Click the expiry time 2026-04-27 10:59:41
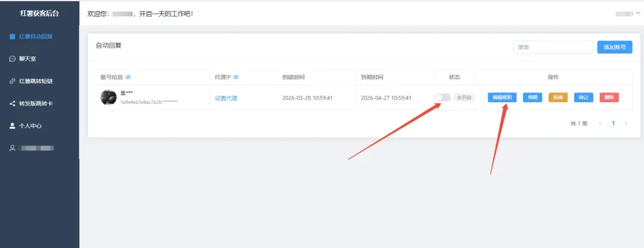The image size is (644, 248). [x=386, y=98]
